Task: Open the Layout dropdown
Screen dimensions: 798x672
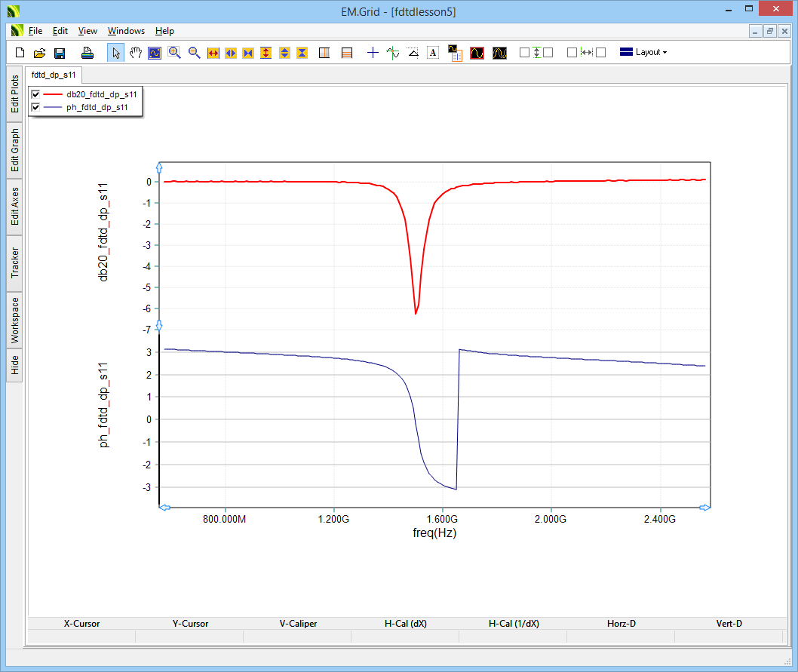Action: [643, 53]
